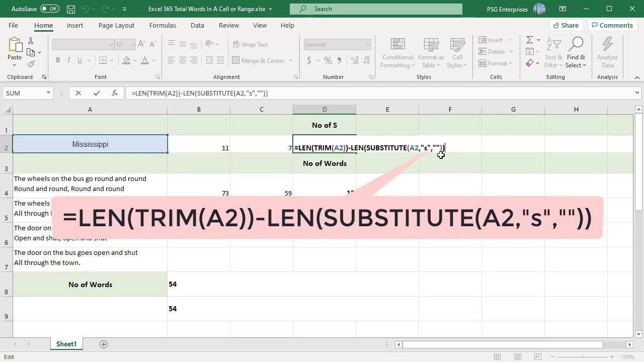Open Cell Styles gallery
644x362 pixels.
[x=457, y=53]
